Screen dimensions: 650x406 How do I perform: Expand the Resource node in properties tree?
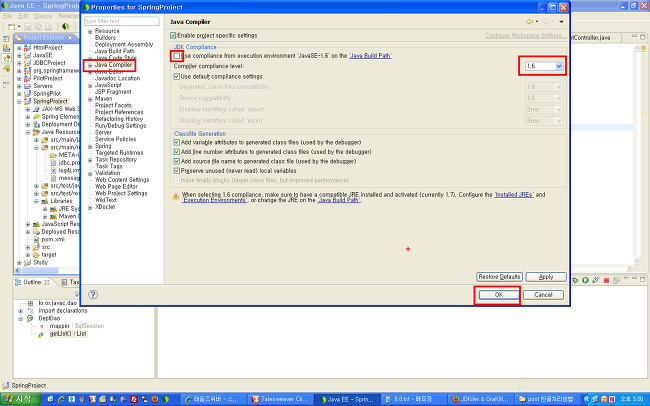tap(90, 32)
